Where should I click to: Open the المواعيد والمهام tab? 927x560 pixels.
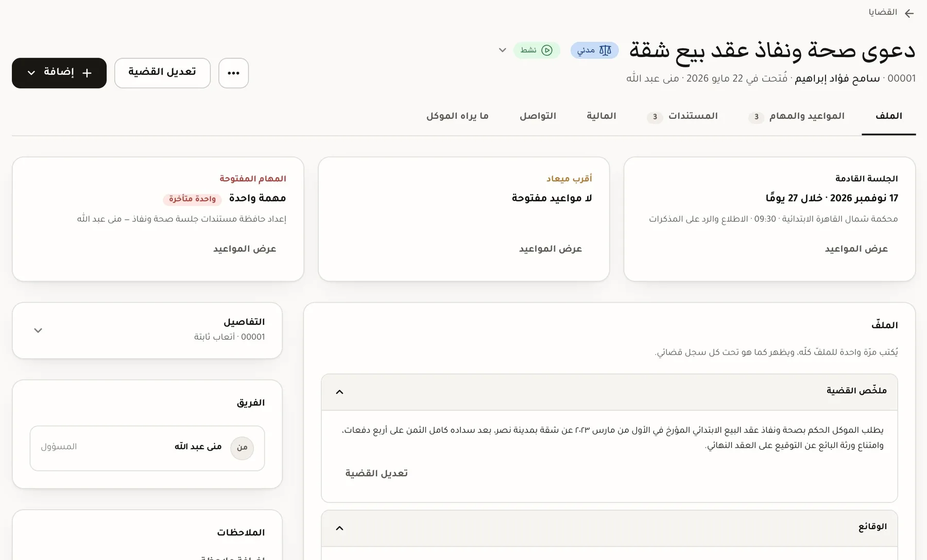(x=797, y=116)
